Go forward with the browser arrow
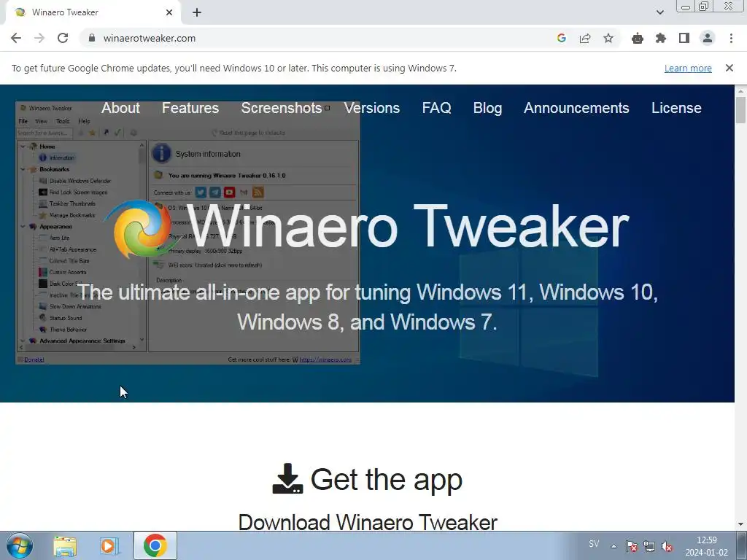This screenshot has height=560, width=747. 39,38
